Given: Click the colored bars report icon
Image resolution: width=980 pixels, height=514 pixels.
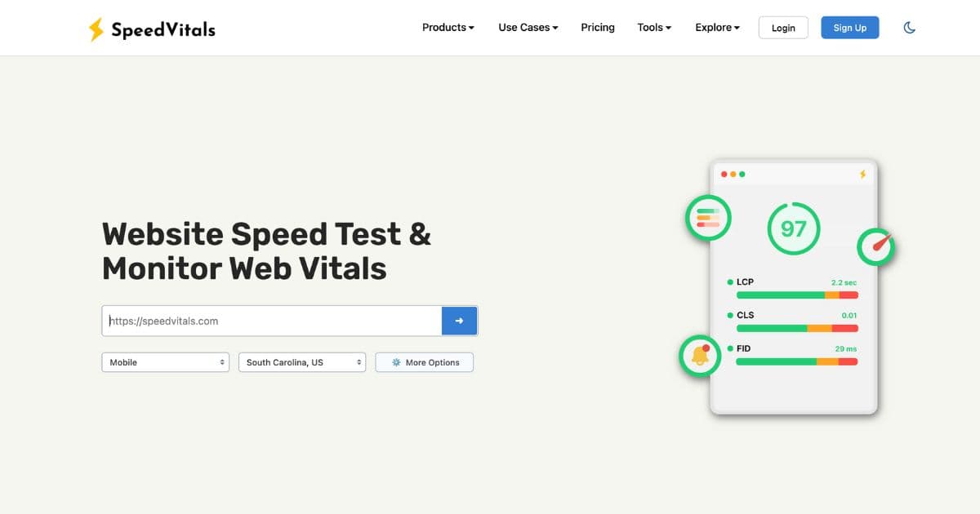Looking at the screenshot, I should point(708,218).
